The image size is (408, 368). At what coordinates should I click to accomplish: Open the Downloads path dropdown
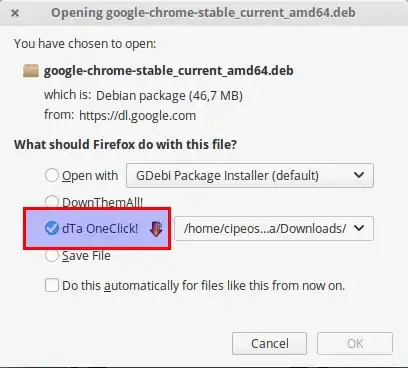(x=274, y=228)
